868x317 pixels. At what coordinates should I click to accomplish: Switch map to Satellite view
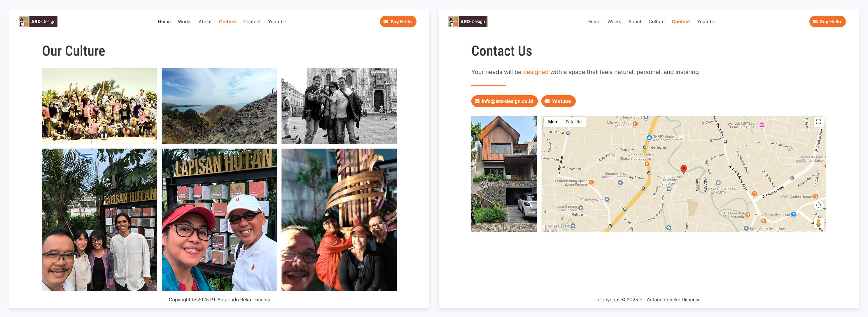[x=573, y=122]
